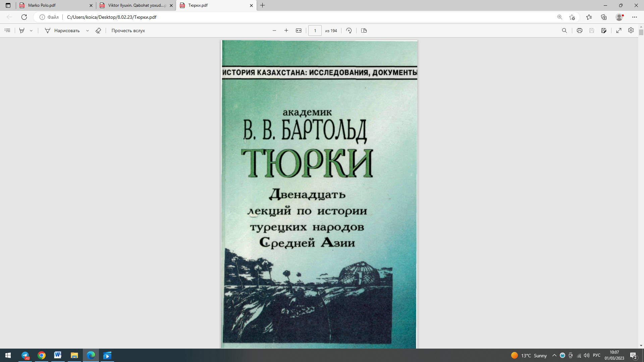Click the page number input field
644x362 pixels.
point(315,31)
